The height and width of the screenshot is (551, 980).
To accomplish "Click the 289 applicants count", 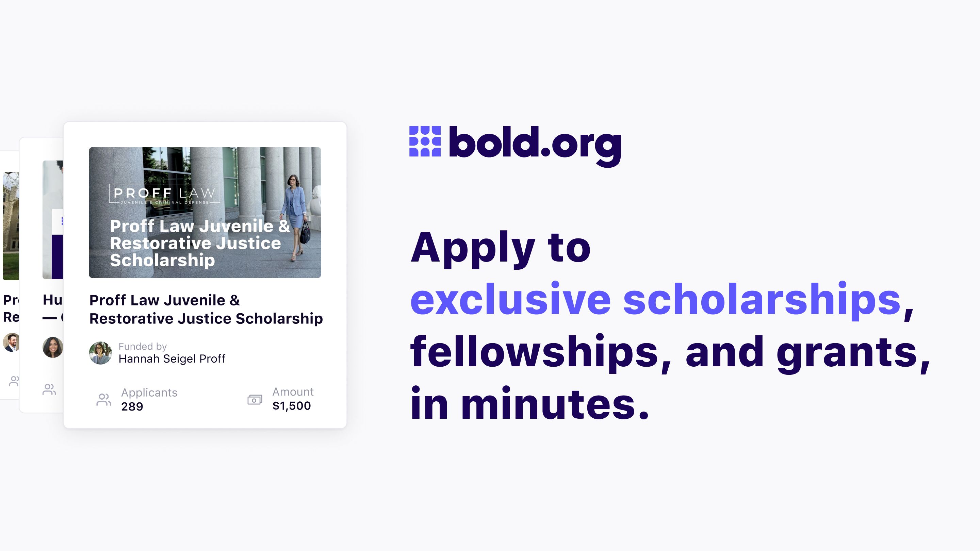I will pos(132,406).
